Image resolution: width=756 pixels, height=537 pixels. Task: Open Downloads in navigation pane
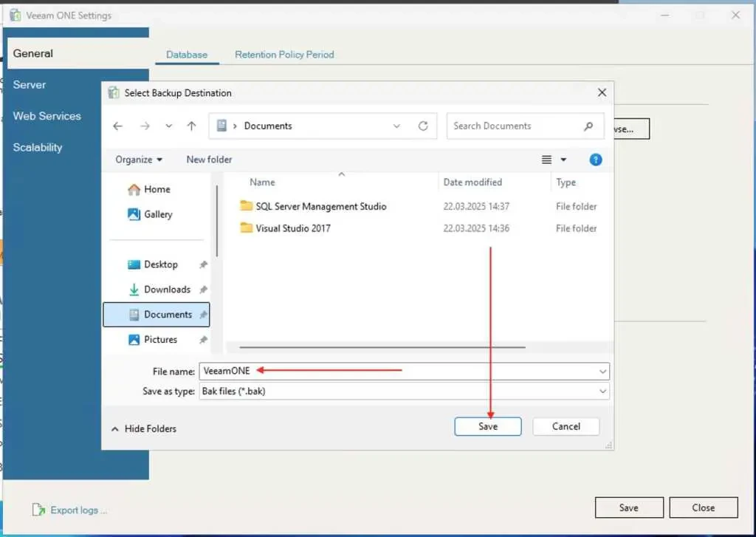click(x=167, y=290)
